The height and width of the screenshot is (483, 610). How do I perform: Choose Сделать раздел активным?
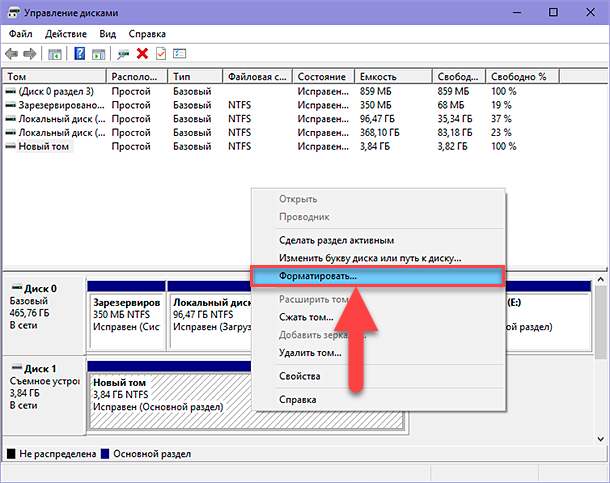377,240
